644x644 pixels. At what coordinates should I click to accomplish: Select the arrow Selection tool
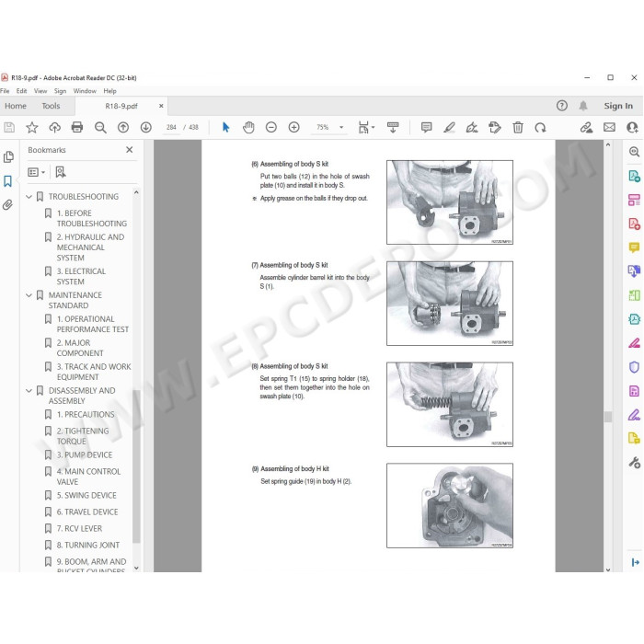[225, 127]
